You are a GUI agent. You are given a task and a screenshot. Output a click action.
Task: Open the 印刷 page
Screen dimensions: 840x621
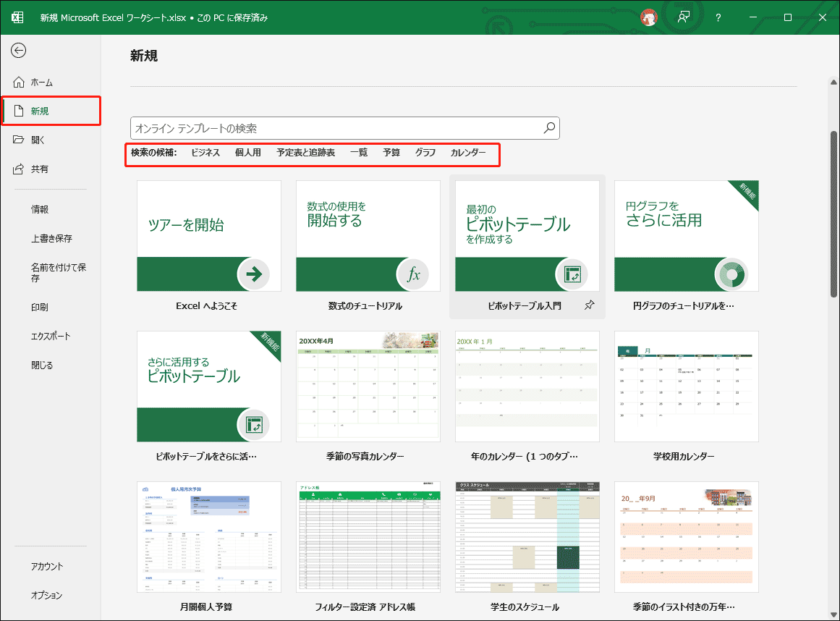[40, 307]
